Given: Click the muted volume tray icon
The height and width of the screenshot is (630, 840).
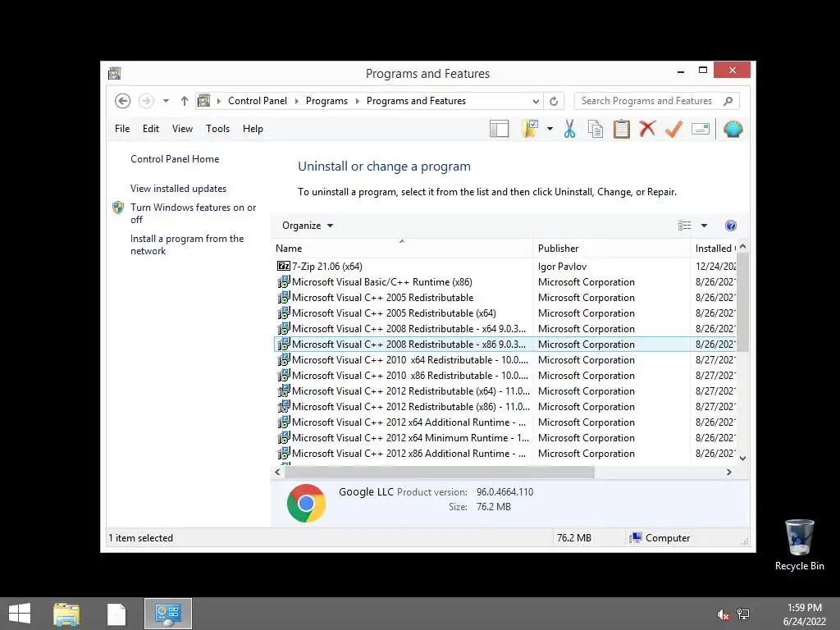Looking at the screenshot, I should point(723,614).
